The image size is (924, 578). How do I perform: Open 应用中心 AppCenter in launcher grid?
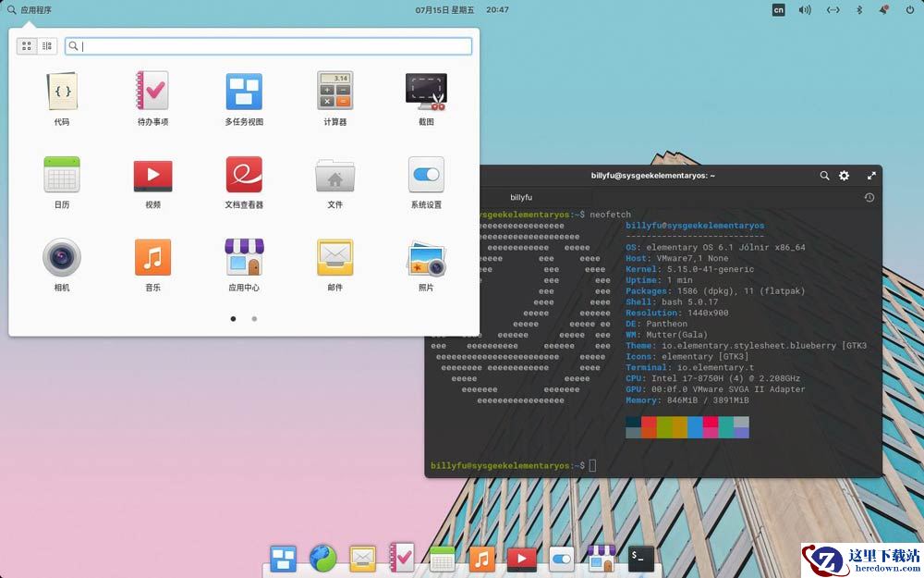tap(244, 264)
